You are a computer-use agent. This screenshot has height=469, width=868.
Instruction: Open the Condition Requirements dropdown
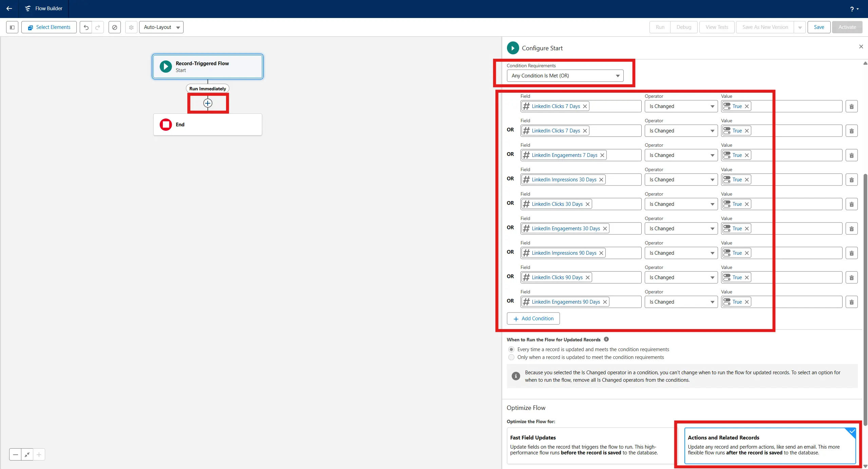click(x=565, y=76)
